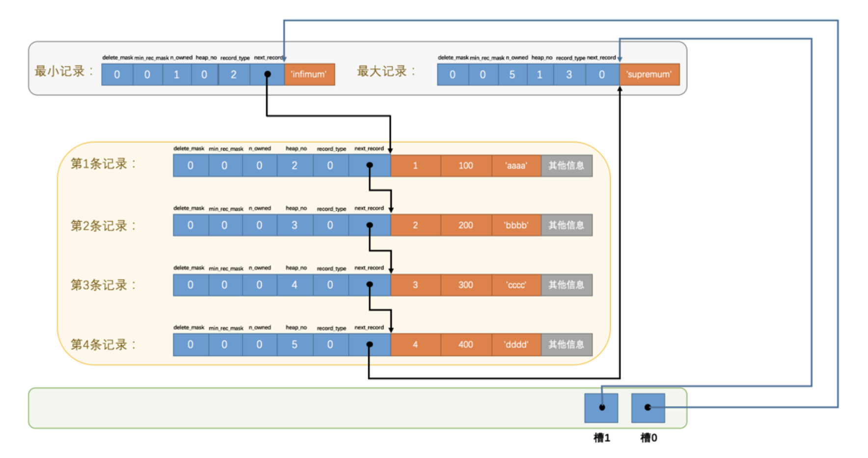Click the orange 'supremum' box
The image size is (868, 458).
coord(649,74)
